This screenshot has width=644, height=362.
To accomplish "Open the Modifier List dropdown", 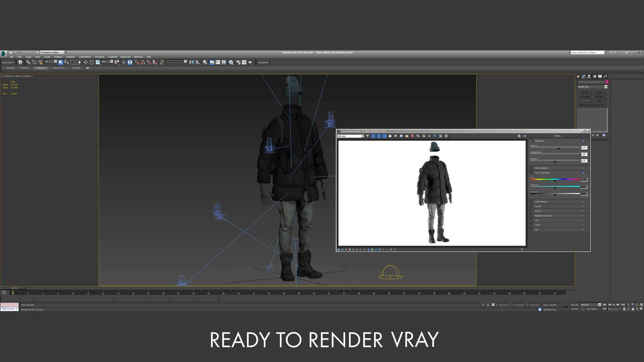I will click(x=592, y=87).
